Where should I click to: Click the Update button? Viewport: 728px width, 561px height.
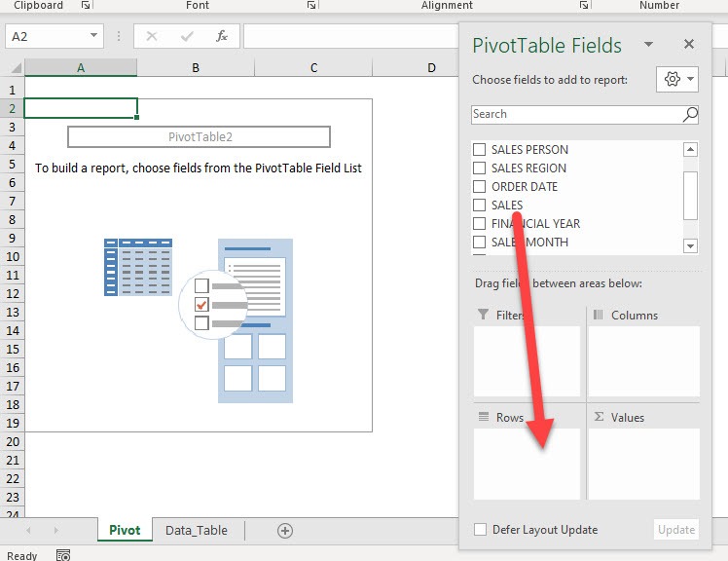click(676, 530)
